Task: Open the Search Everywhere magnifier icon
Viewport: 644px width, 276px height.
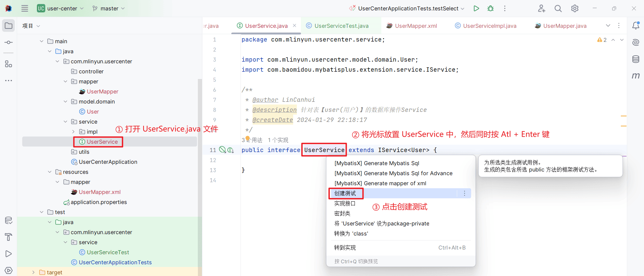Action: tap(558, 8)
